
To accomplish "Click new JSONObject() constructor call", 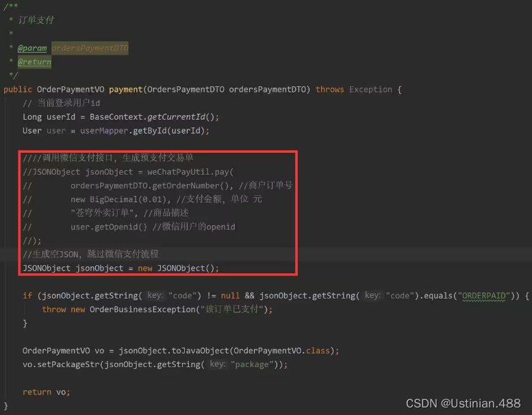I will pyautogui.click(x=176, y=268).
